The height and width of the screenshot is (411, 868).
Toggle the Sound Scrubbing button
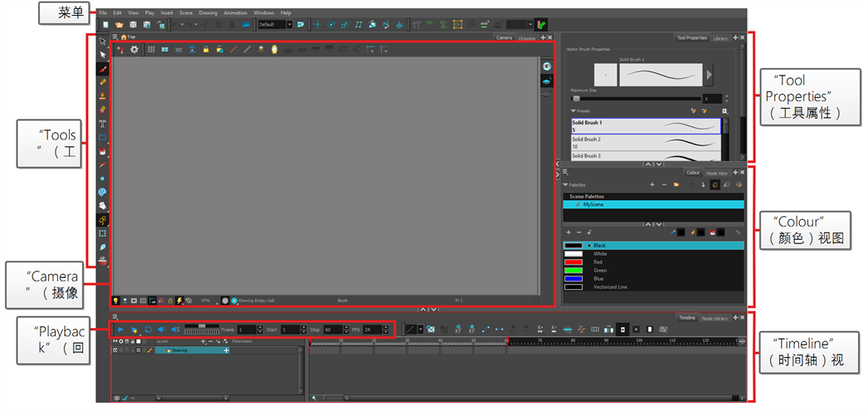pos(175,329)
